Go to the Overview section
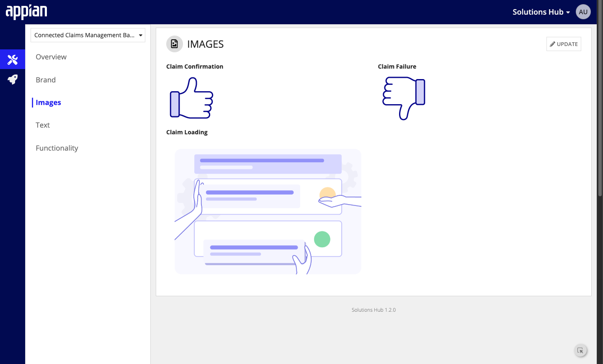 tap(51, 57)
